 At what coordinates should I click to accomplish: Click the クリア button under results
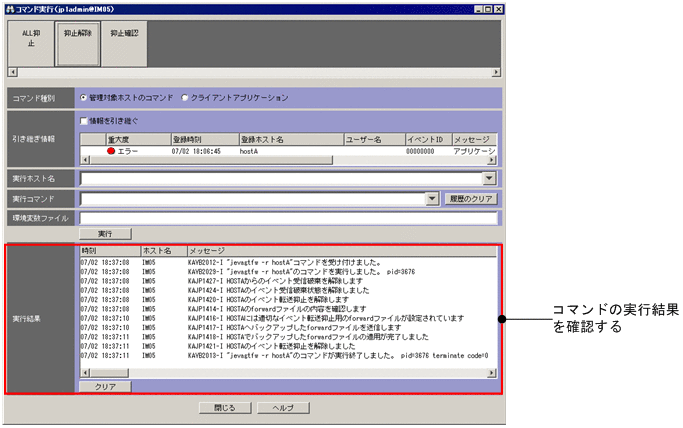(105, 386)
